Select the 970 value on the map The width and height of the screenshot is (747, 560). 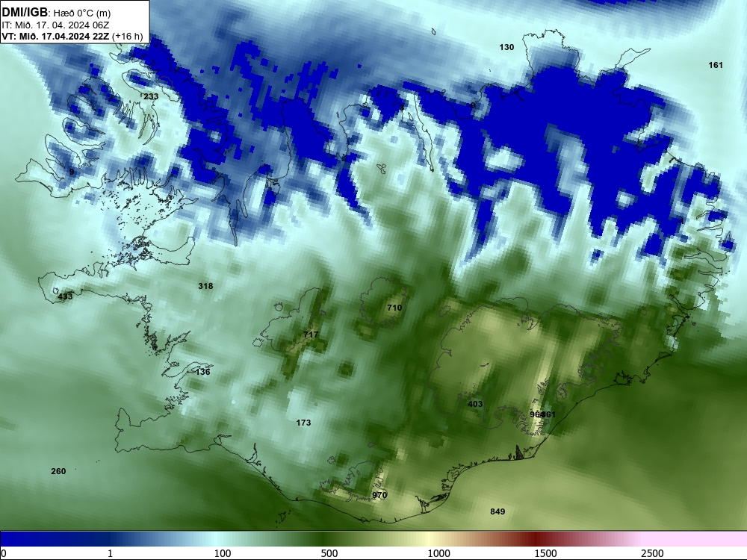[379, 495]
